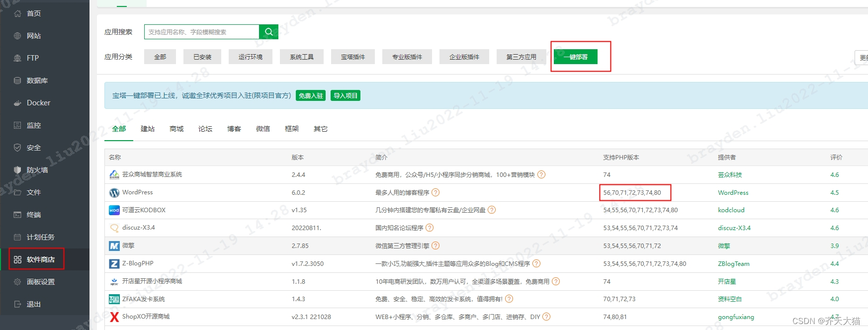Click the WordPress rating 4.5

834,192
